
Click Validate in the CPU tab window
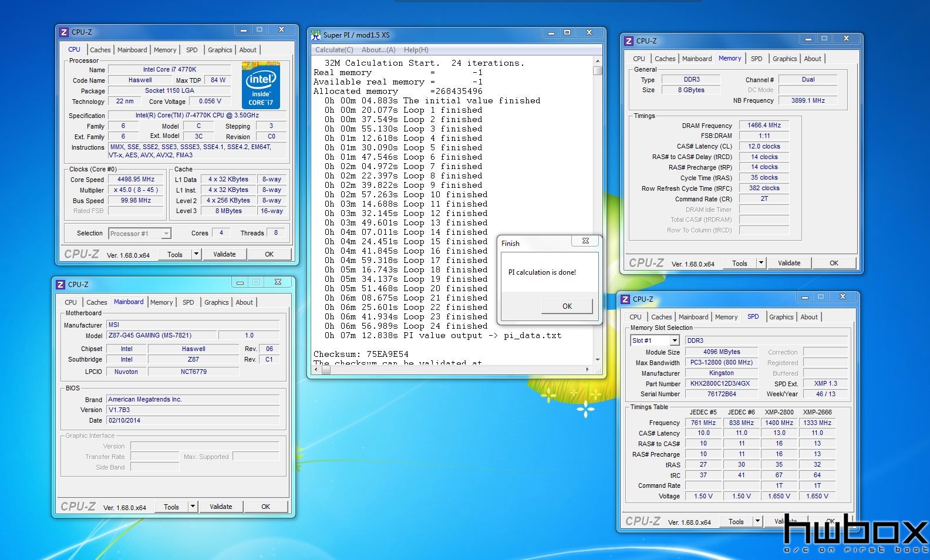coord(224,254)
